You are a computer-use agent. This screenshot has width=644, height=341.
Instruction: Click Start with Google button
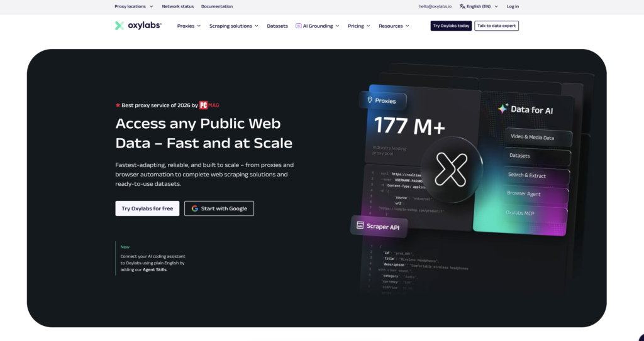[x=219, y=208]
